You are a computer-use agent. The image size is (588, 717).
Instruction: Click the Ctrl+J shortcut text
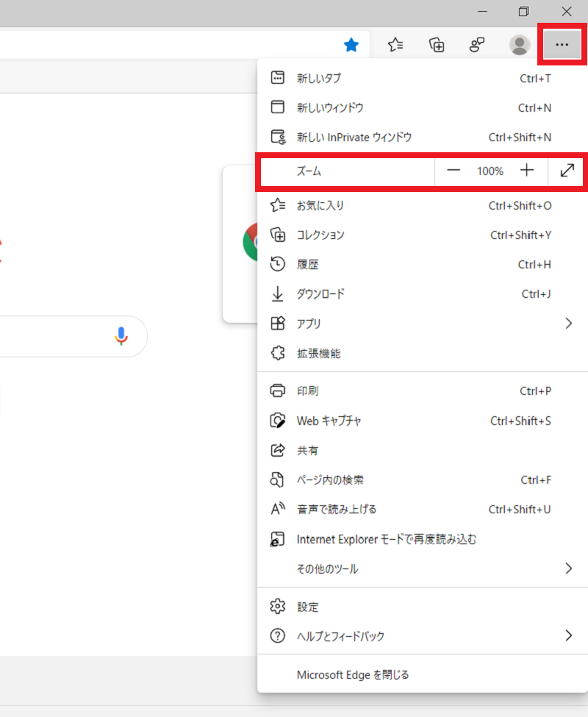point(536,294)
